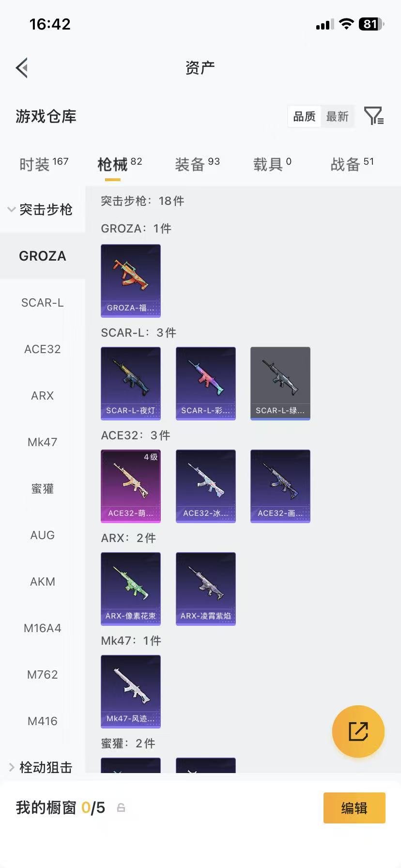Select the pink ACE32-萌 level 4 skin
Viewport: 401px width, 868px height.
click(131, 486)
